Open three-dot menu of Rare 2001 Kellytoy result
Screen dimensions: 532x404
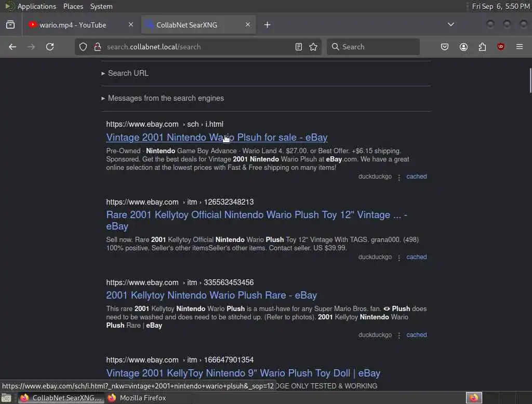[399, 258]
